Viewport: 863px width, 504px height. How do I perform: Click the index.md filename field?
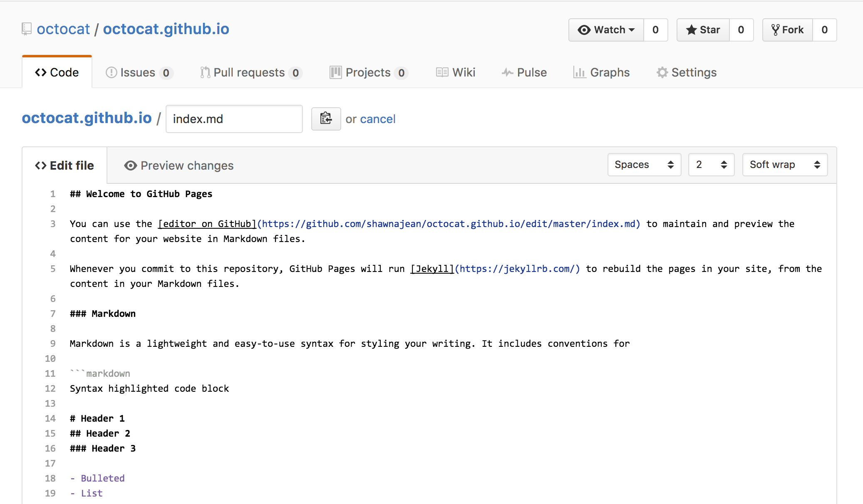[x=234, y=119]
